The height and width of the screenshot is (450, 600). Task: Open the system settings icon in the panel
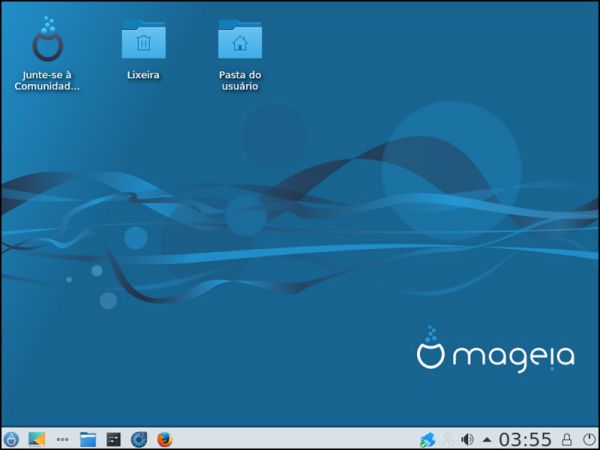click(114, 439)
